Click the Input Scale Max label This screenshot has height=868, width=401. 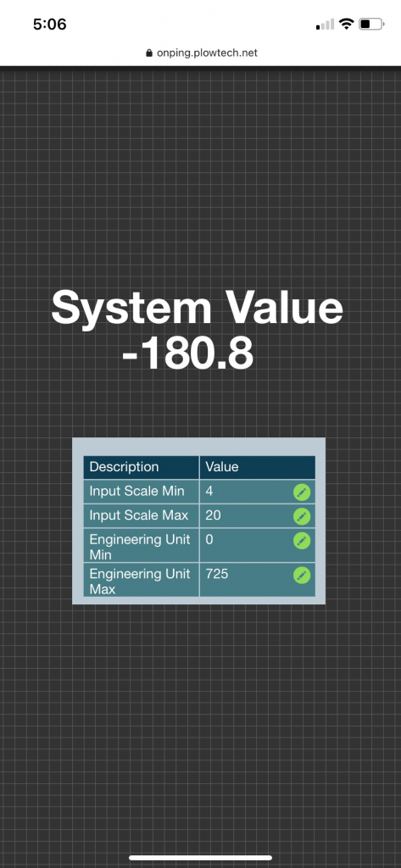pyautogui.click(x=138, y=515)
